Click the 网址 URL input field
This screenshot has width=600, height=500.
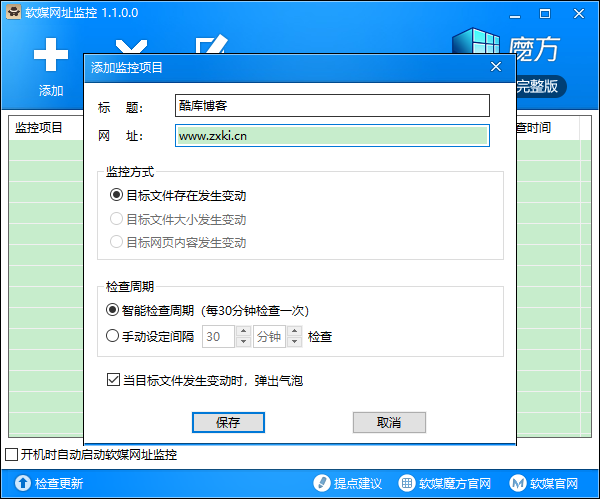tap(331, 135)
